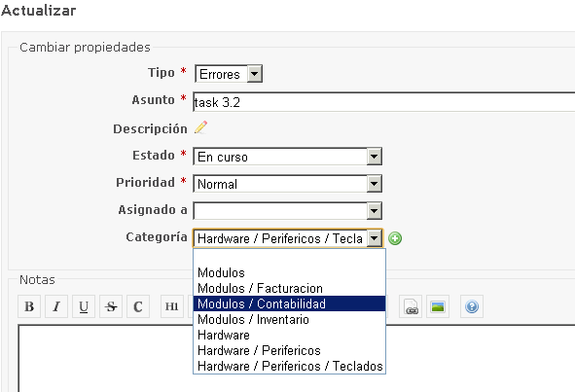The image size is (575, 392).
Task: Click the pencil icon to edit Descripción
Action: (x=201, y=127)
